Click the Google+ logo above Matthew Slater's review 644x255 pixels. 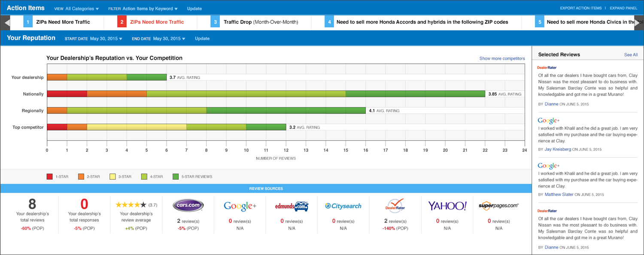tap(549, 166)
